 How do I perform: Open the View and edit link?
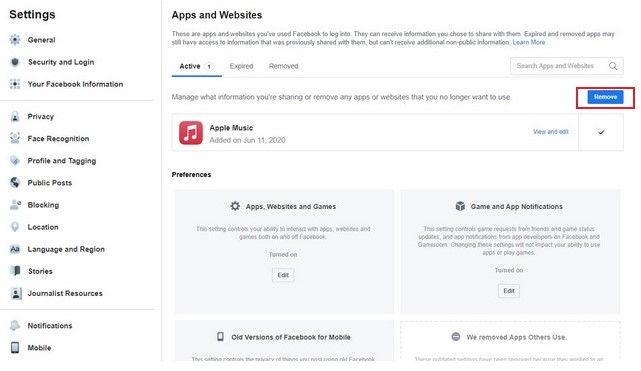pyautogui.click(x=551, y=132)
